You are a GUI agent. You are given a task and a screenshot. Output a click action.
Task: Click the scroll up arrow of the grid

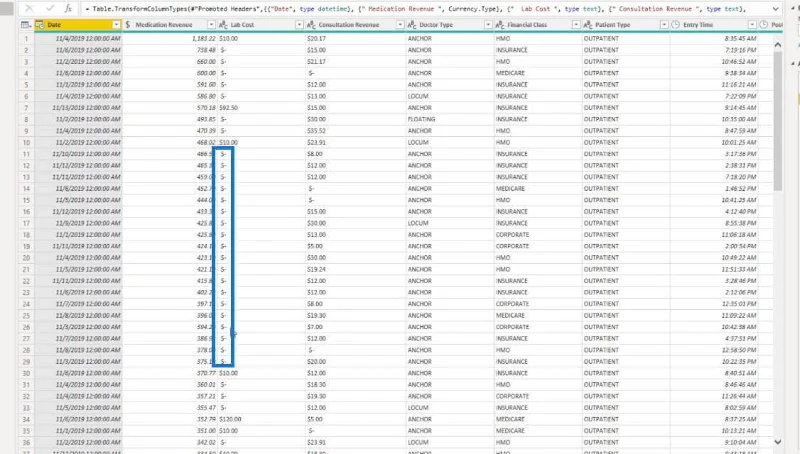[x=778, y=45]
